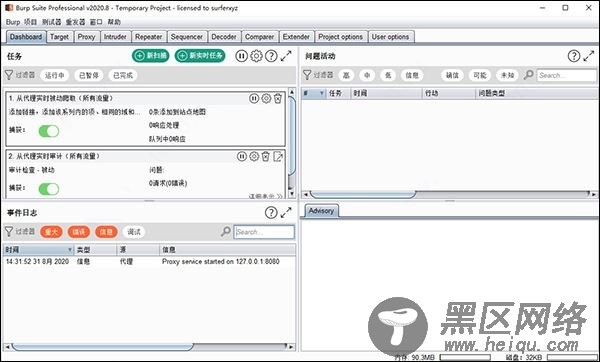
Task: Open settings gear for task 1
Action: click(x=266, y=98)
